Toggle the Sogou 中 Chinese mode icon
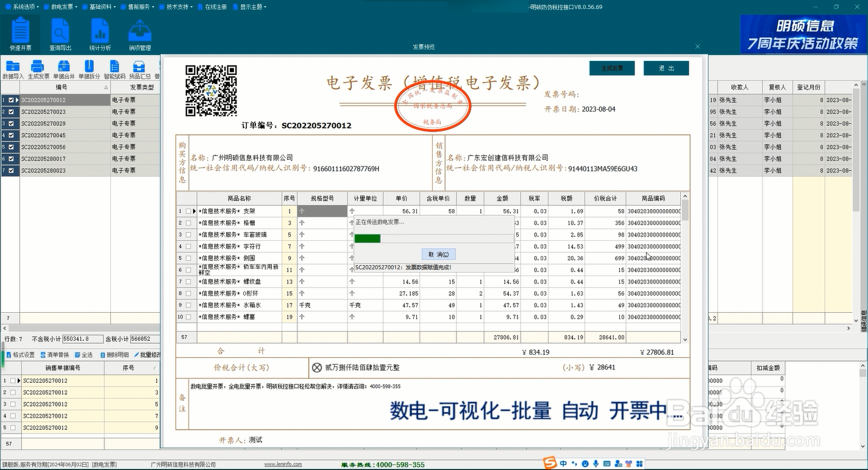868x470 pixels. (563, 464)
